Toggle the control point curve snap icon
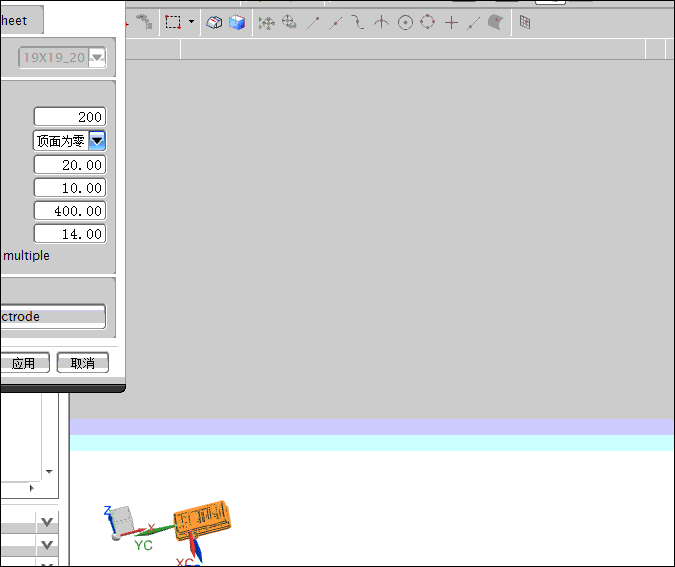Viewport: 675px width, 567px height. [357, 22]
